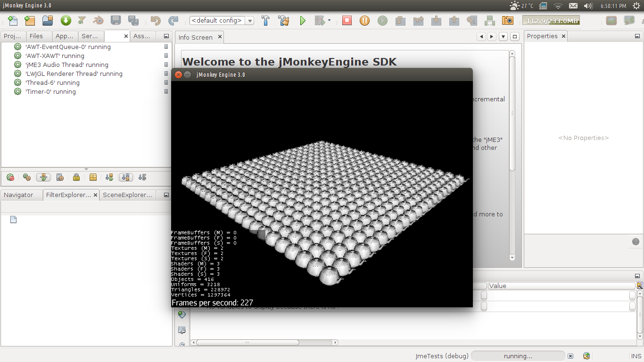Click the Undo arrow icon

click(x=156, y=20)
